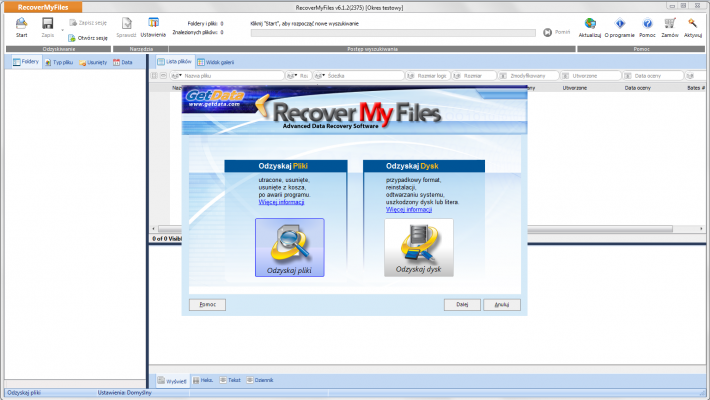Click the RecoverMyFiles orange application button
This screenshot has height=400, width=710.
pyautogui.click(x=43, y=7)
